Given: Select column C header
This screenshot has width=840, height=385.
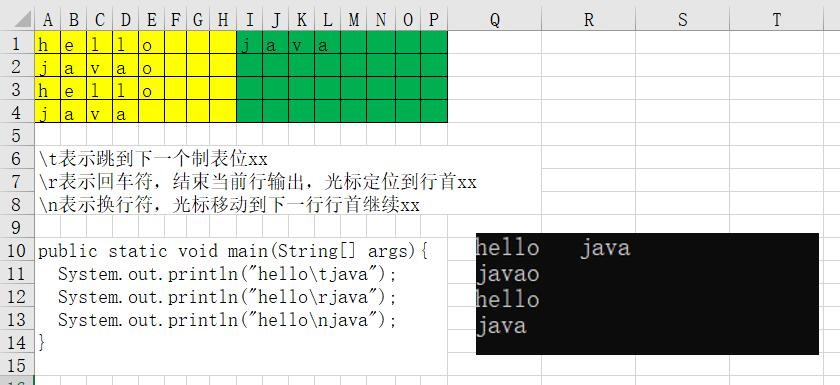Looking at the screenshot, I should [x=99, y=20].
